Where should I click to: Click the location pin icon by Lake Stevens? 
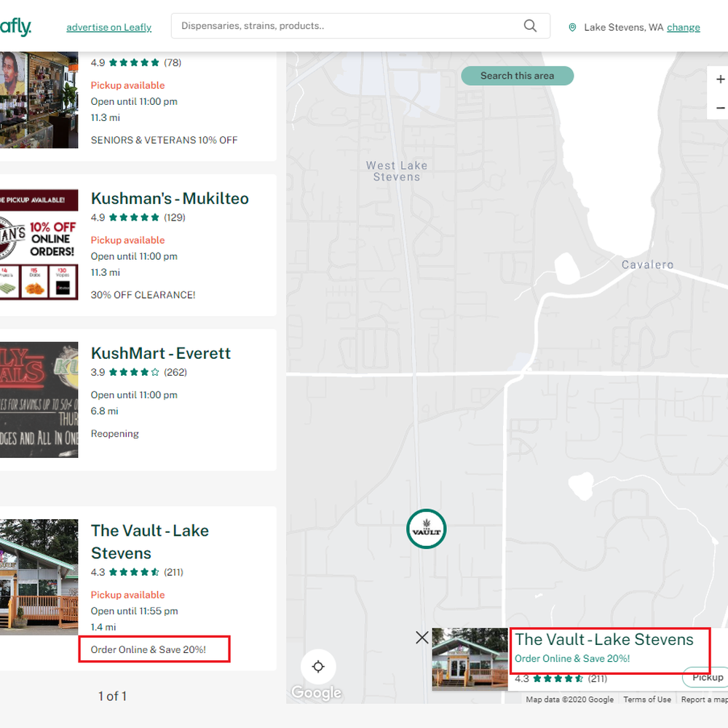(572, 28)
